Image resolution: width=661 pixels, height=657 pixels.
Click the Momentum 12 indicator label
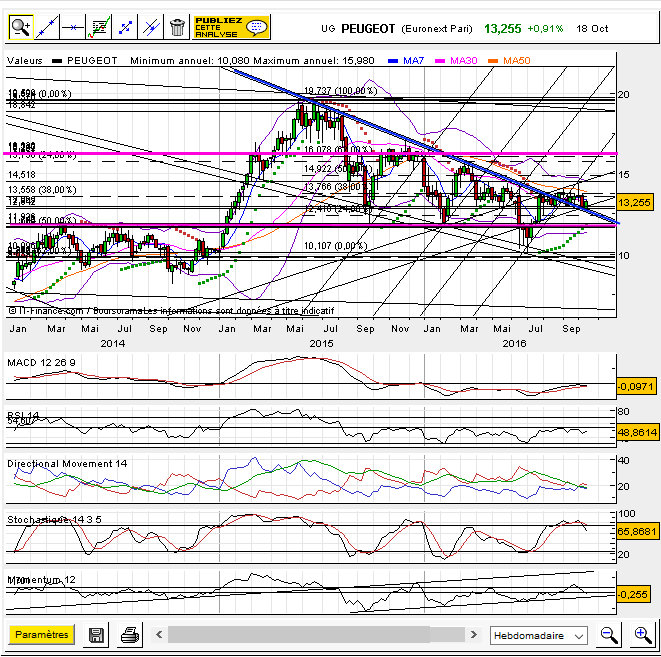point(41,579)
